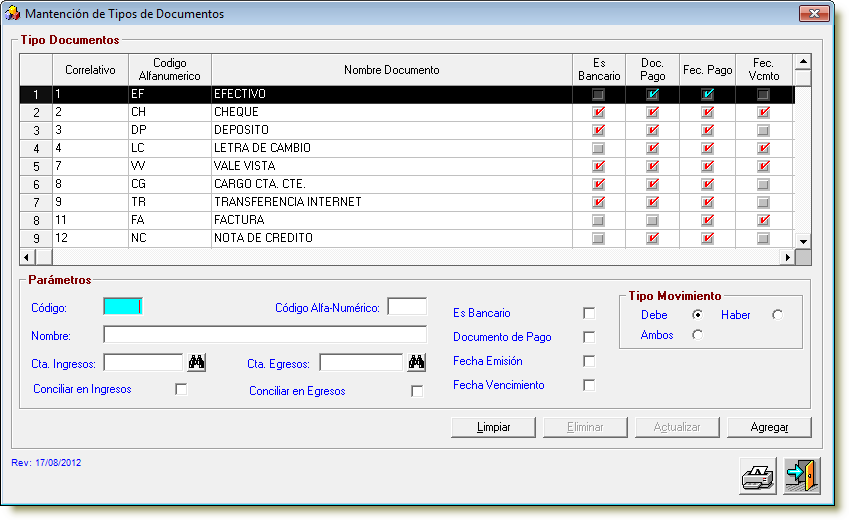Click row header number 9
This screenshot has width=849, height=520.
[36, 238]
